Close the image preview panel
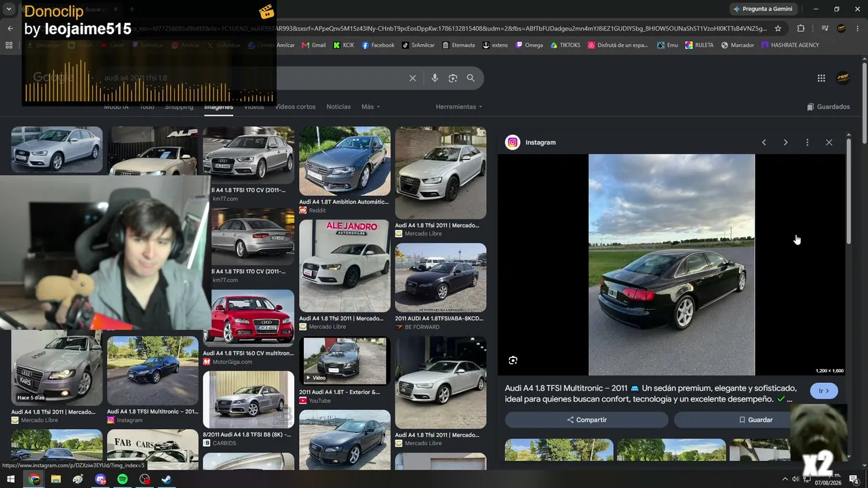 (829, 142)
